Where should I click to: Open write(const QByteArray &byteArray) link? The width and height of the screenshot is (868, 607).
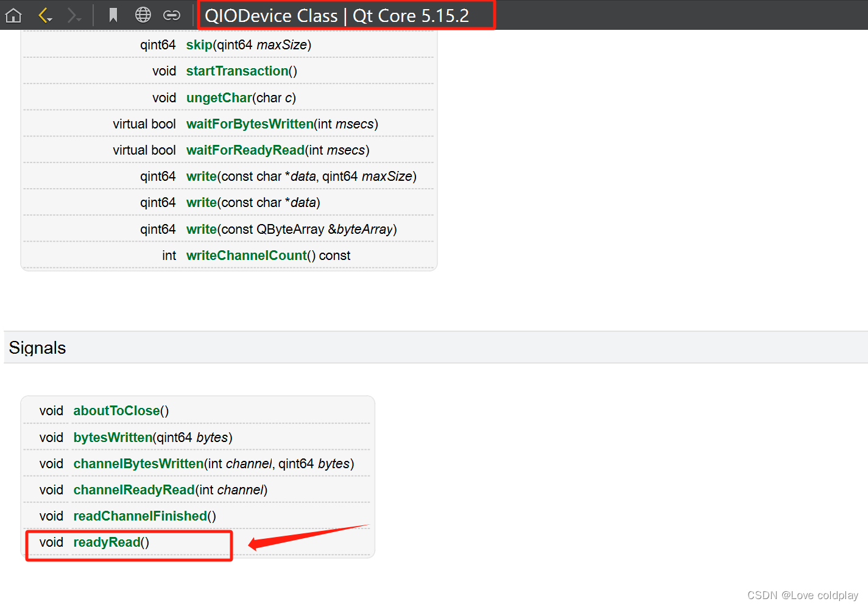202,230
